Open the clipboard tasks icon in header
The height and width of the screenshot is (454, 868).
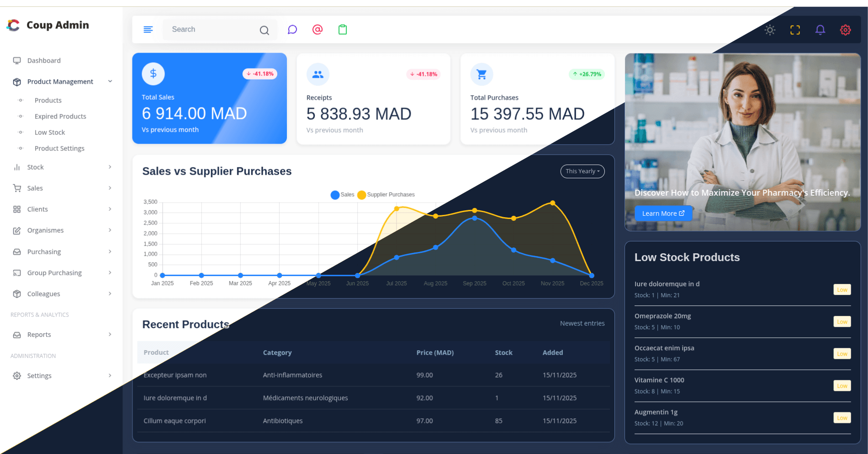coord(343,29)
